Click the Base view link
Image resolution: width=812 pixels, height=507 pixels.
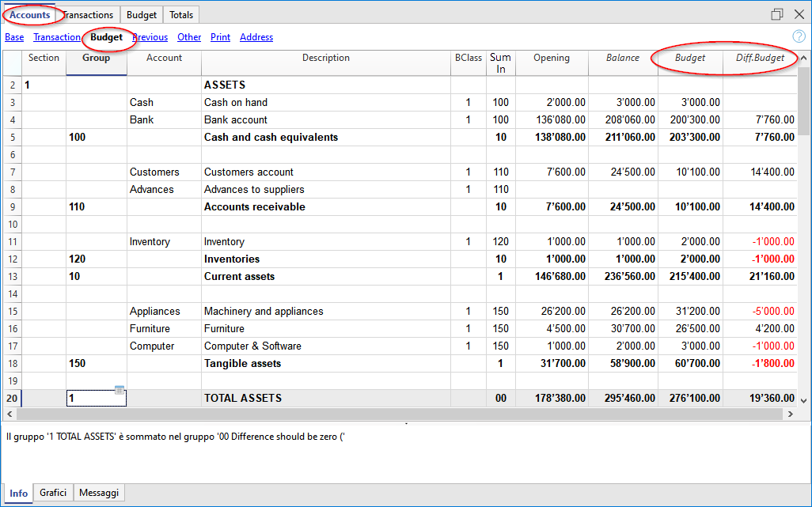tap(14, 36)
